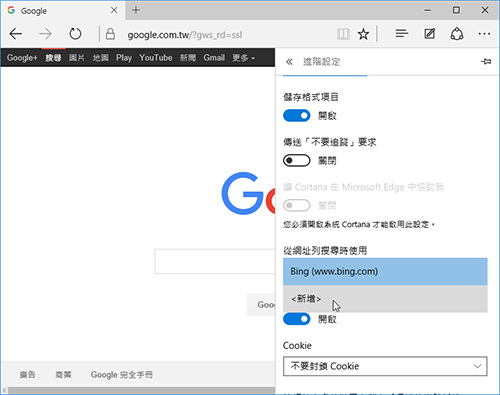The image size is (500, 395).
Task: Click the 廣告 footer link
Action: tap(27, 375)
